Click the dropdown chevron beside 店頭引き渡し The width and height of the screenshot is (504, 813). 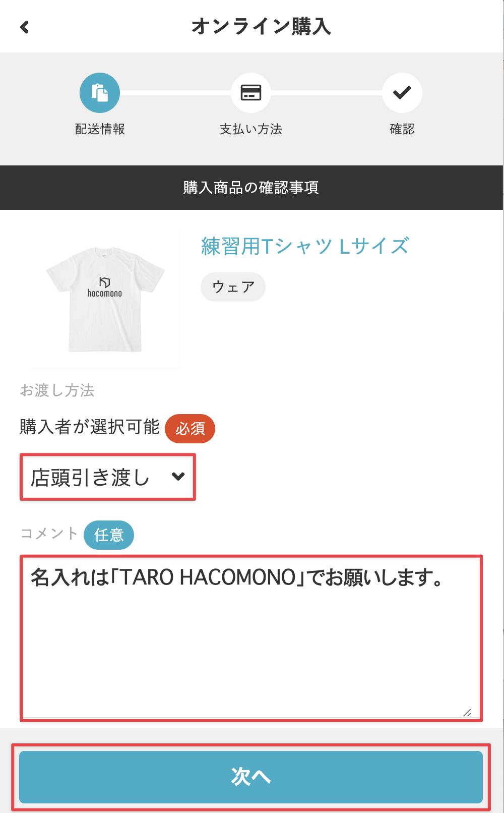(178, 476)
